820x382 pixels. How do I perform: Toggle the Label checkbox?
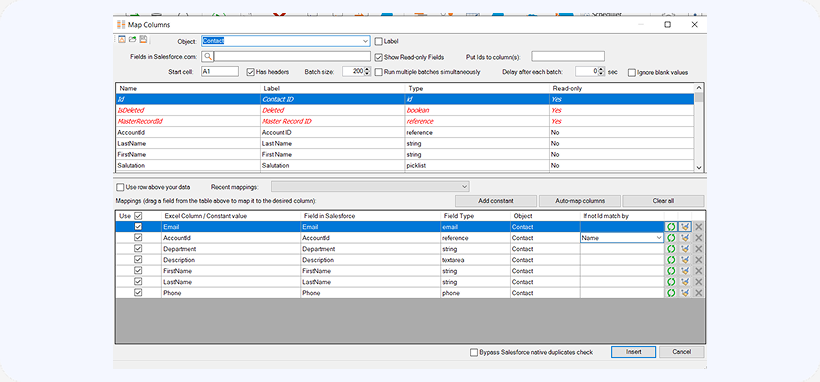point(379,41)
